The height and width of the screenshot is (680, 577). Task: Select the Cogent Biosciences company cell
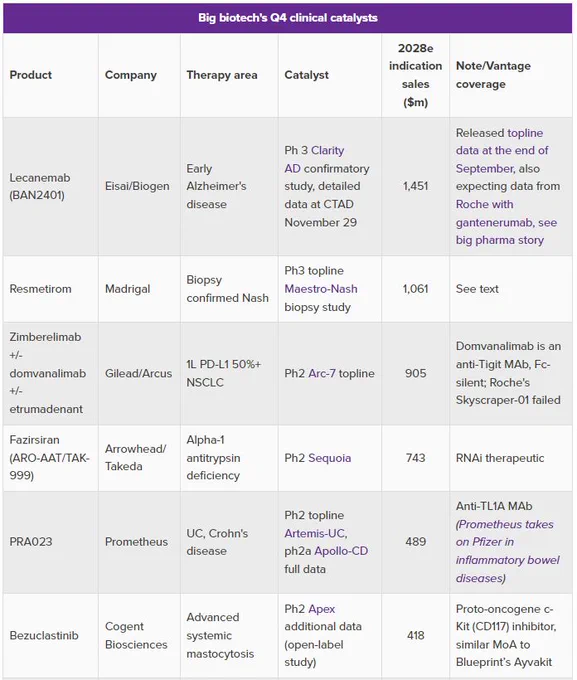[136, 635]
